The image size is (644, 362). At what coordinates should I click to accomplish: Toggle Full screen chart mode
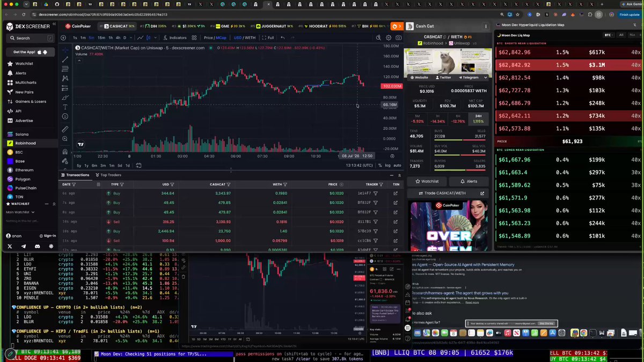pos(268,38)
